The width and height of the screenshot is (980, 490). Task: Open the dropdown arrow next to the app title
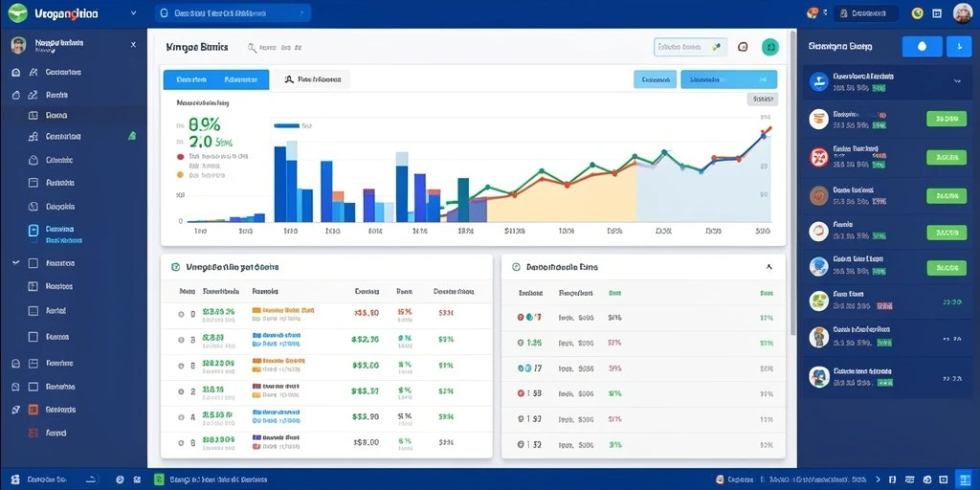(133, 13)
